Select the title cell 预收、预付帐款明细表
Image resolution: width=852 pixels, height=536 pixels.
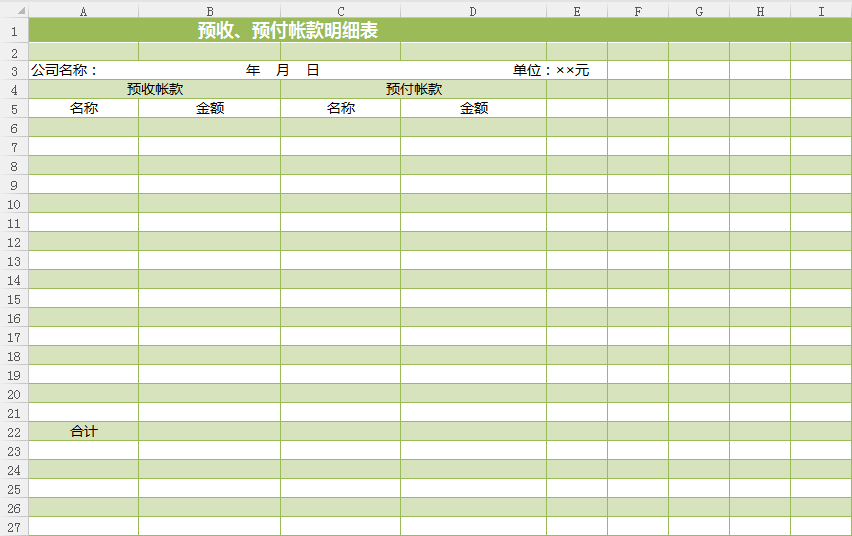coord(288,31)
